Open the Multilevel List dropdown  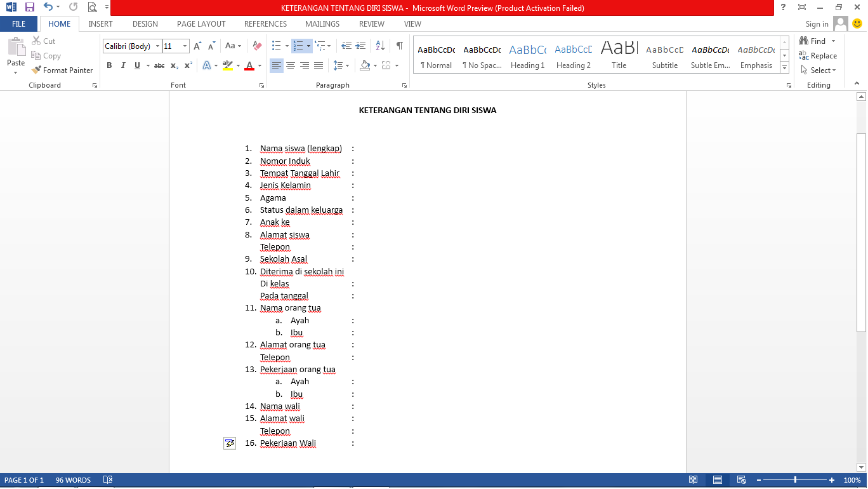(x=323, y=46)
